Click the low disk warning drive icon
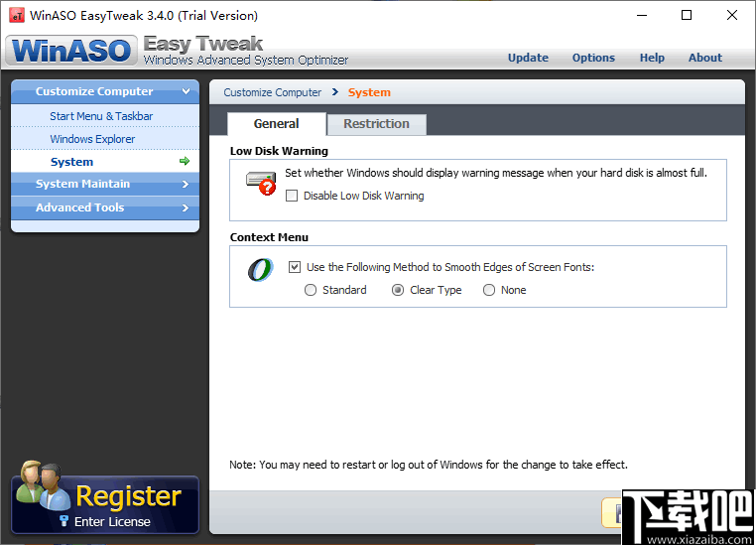 (x=261, y=183)
